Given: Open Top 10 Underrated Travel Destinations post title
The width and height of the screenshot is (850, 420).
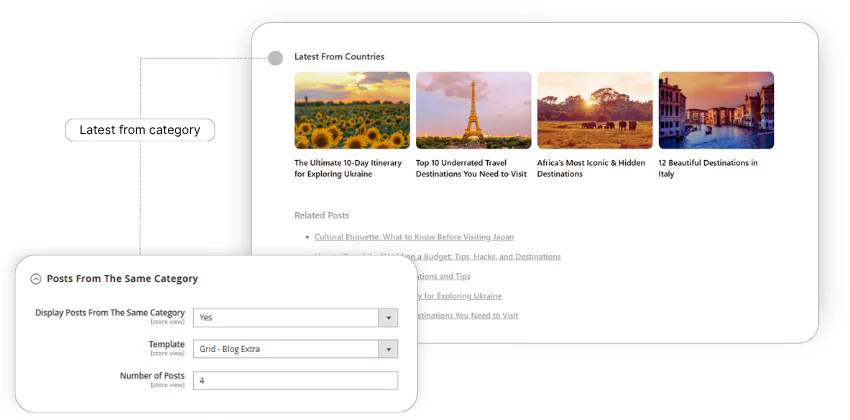Looking at the screenshot, I should (471, 168).
